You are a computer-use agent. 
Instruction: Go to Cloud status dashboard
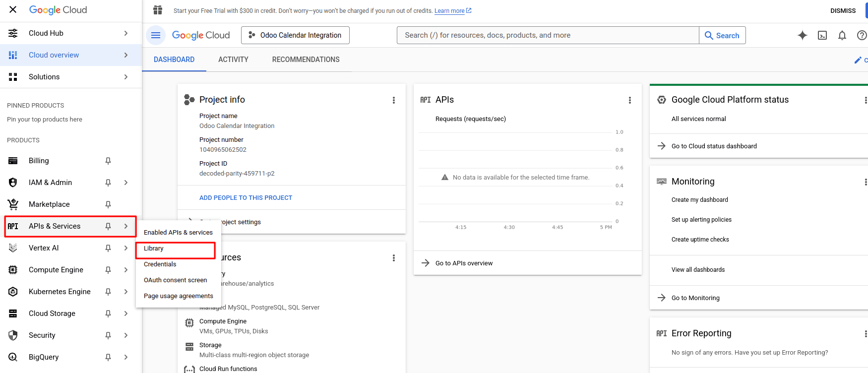714,146
